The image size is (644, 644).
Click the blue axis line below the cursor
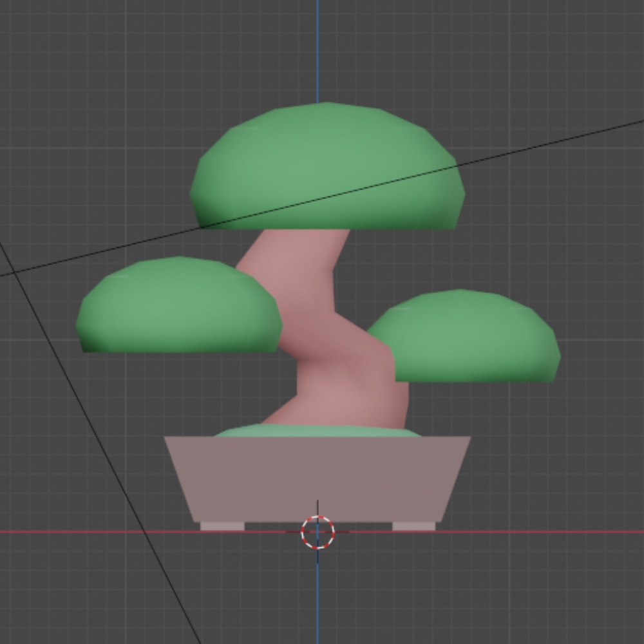[317, 599]
